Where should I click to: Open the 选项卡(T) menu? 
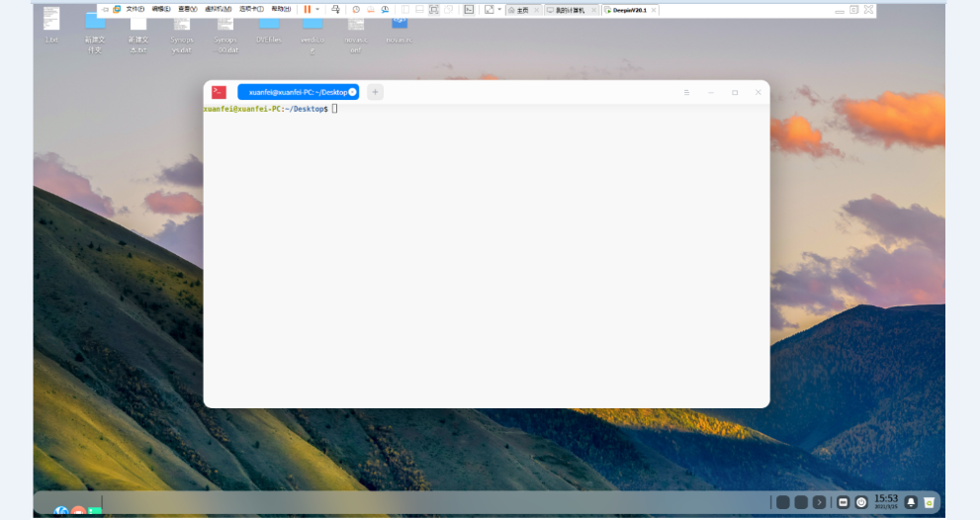pos(251,9)
